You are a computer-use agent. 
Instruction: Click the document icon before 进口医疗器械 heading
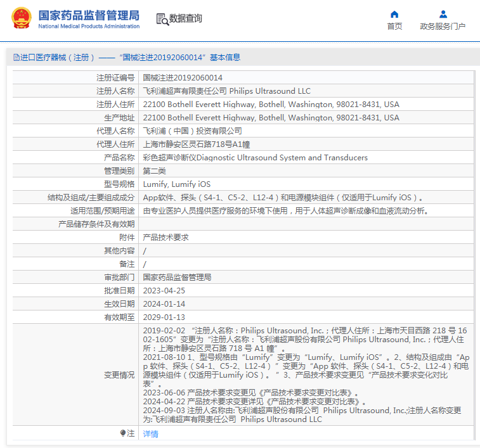[16, 58]
